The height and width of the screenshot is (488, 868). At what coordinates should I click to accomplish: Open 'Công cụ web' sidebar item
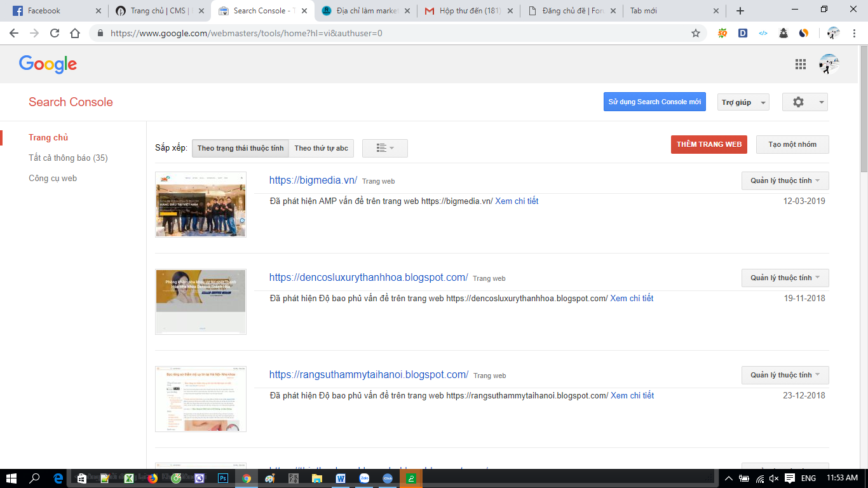click(53, 179)
